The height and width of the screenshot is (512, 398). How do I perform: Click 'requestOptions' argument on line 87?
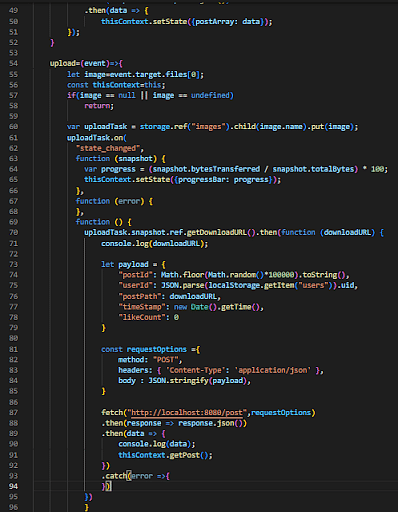[281, 413]
